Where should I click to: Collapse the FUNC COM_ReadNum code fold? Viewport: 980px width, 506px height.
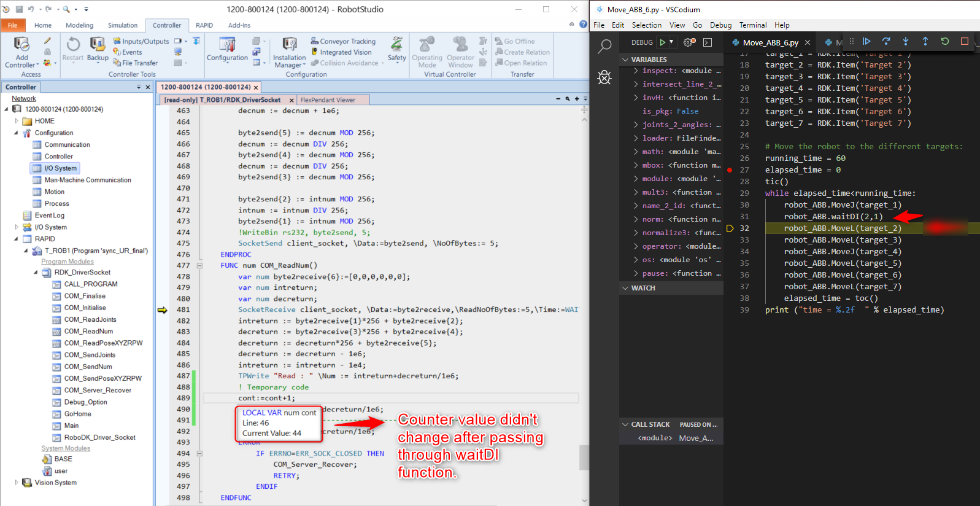[x=199, y=266]
